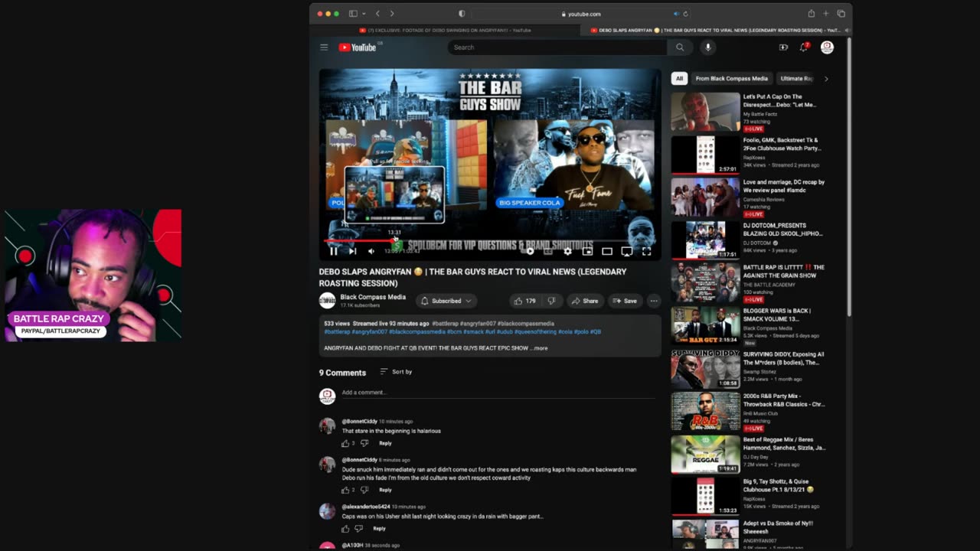Like the video with 179 likes

point(524,301)
